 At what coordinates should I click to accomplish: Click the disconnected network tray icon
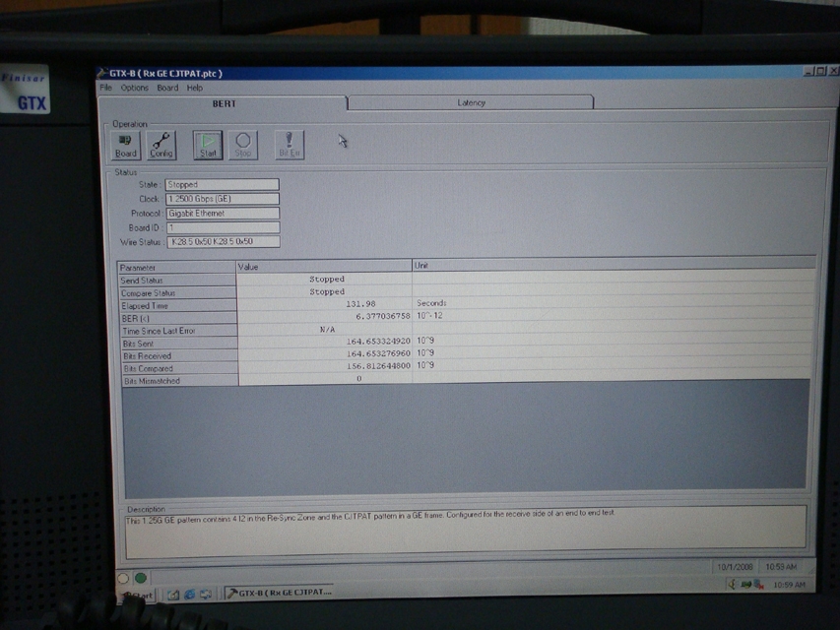[758, 585]
